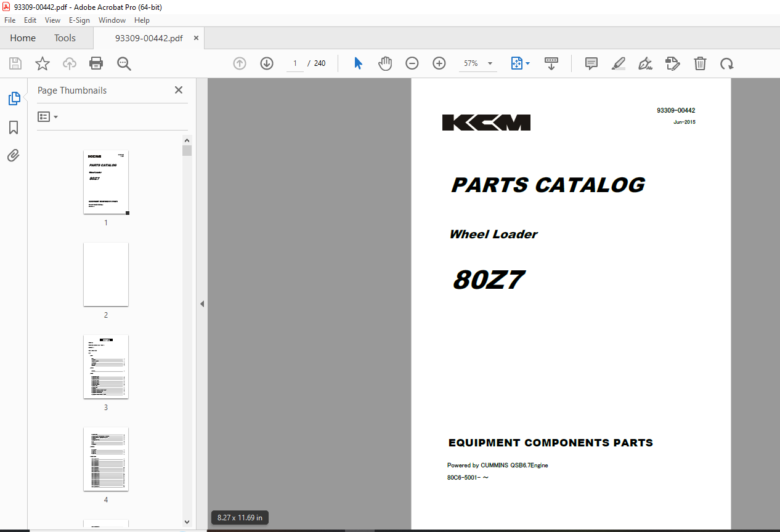Click EQUIPMENT COMPONENTS PARTS heading

551,443
